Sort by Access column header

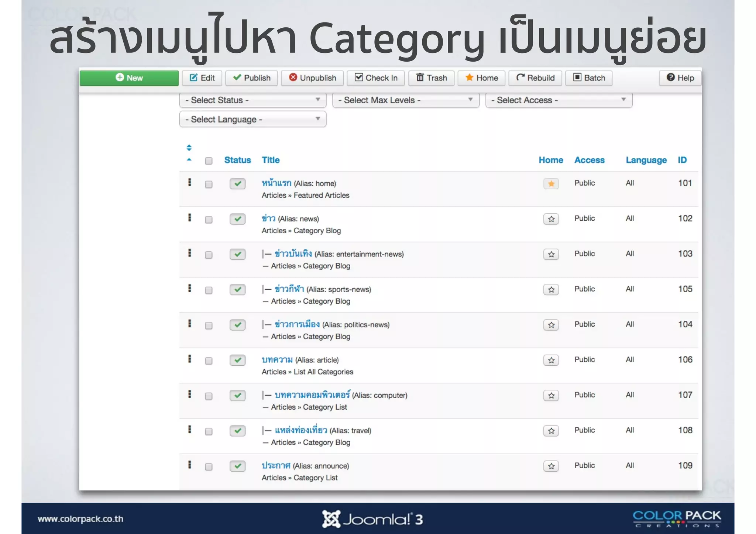click(x=590, y=160)
